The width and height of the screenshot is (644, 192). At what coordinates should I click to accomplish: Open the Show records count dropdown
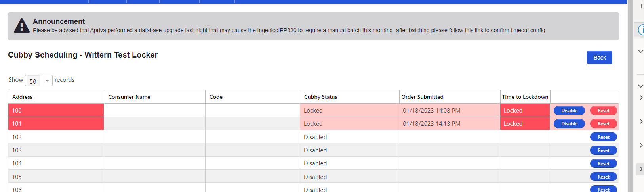[x=39, y=81]
